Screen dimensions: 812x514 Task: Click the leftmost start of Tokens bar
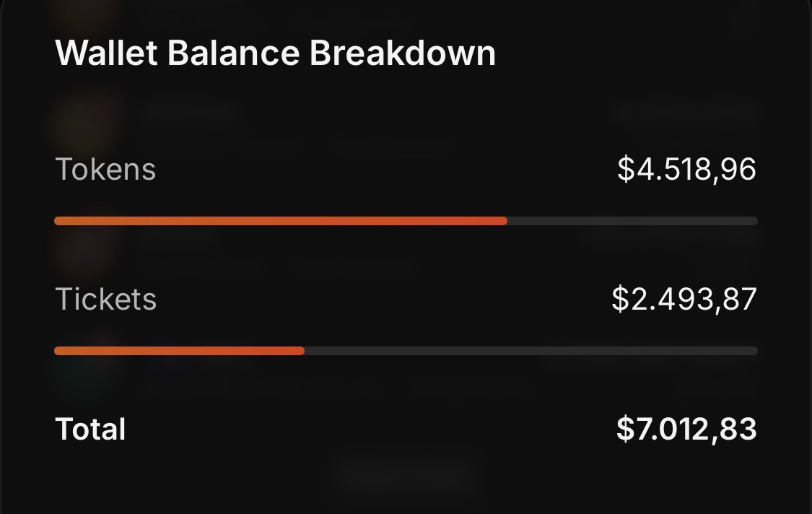[x=57, y=221]
